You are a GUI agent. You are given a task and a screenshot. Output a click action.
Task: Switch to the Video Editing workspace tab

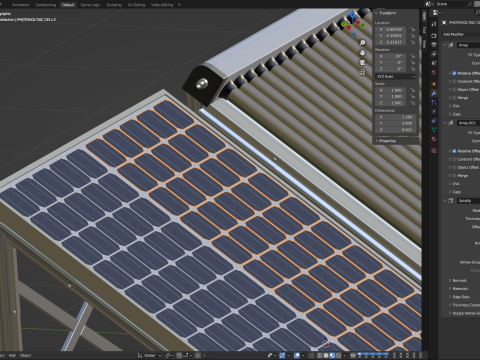162,5
